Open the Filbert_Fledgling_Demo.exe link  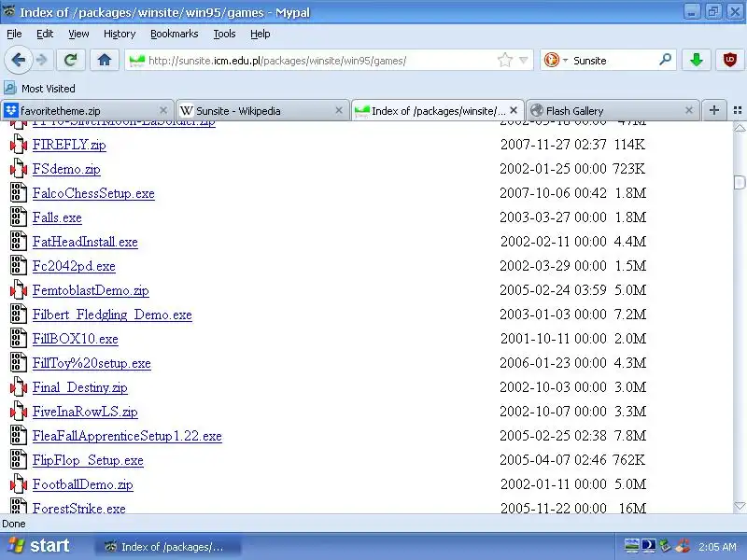point(112,315)
